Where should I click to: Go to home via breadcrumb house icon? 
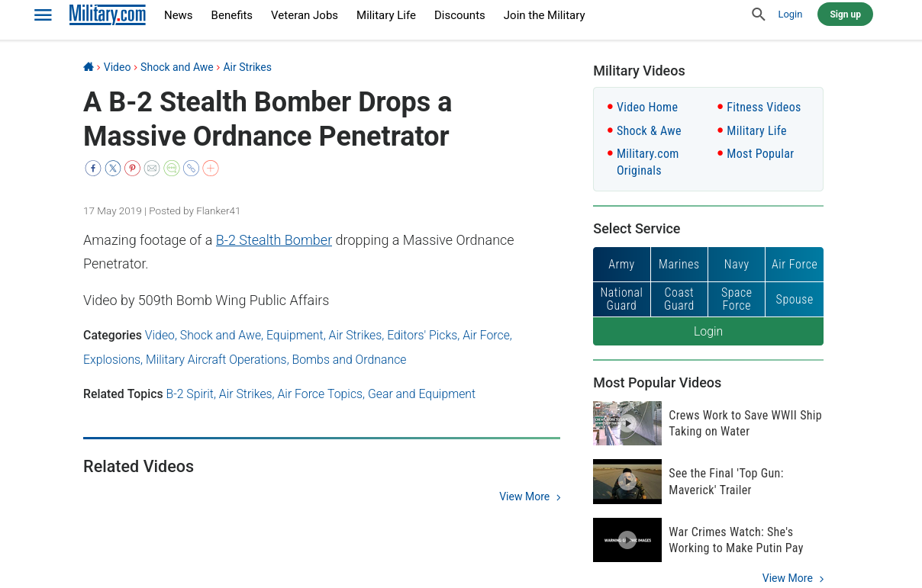coord(89,67)
